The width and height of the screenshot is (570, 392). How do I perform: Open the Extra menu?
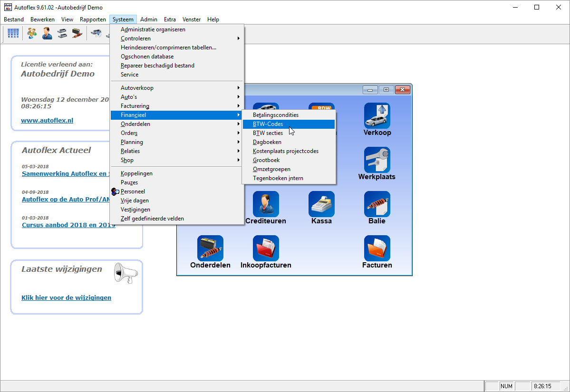(x=170, y=19)
